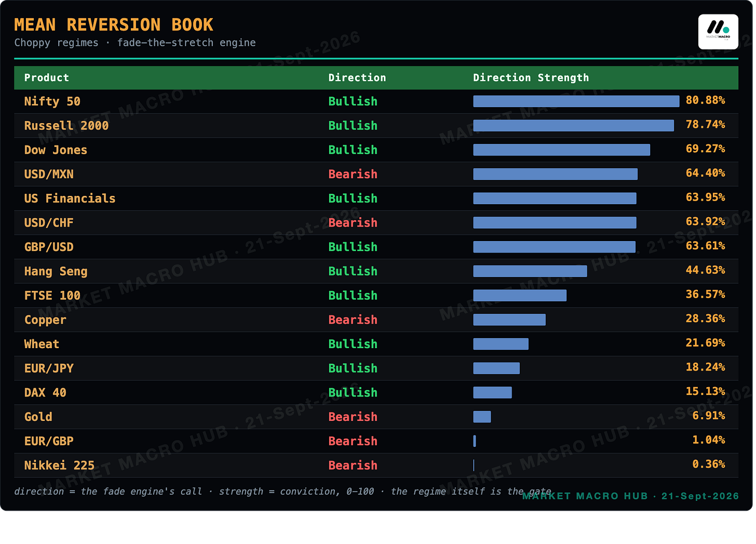Click Bullish direction in Dow Jones row

click(353, 150)
